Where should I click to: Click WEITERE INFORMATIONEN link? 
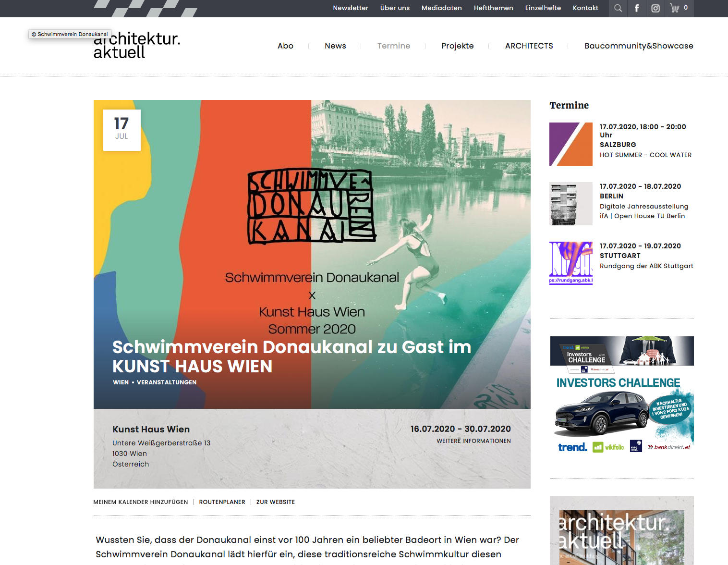click(474, 441)
